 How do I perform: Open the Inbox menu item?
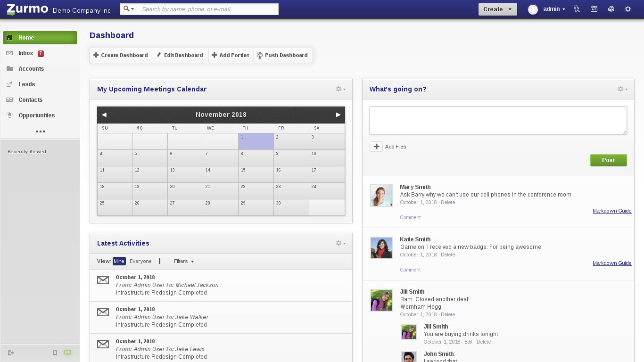click(26, 53)
